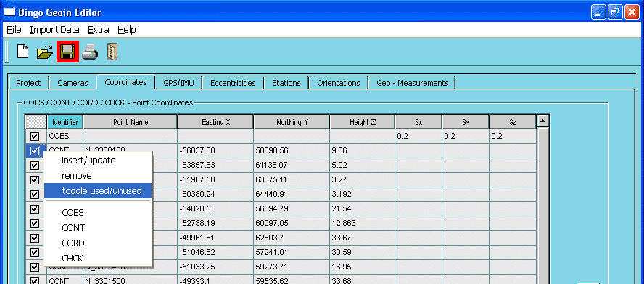
Task: Uncheck the row with Easting -51046.82
Action: (x=35, y=252)
